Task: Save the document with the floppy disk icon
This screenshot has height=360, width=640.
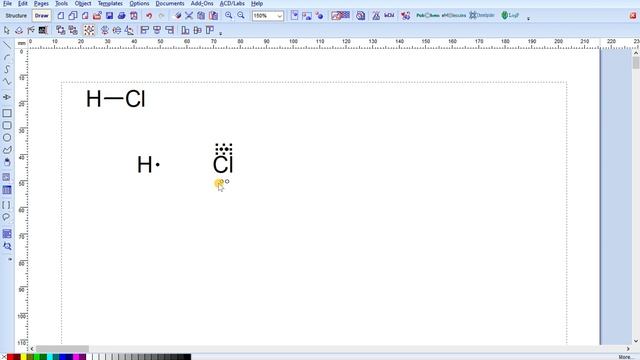Action: point(109,16)
